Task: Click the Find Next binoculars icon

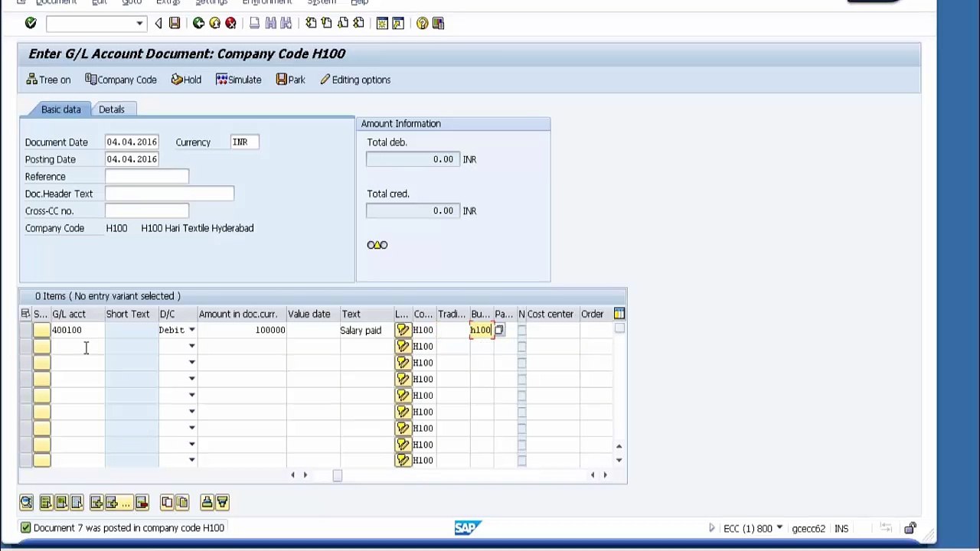Action: (x=286, y=23)
